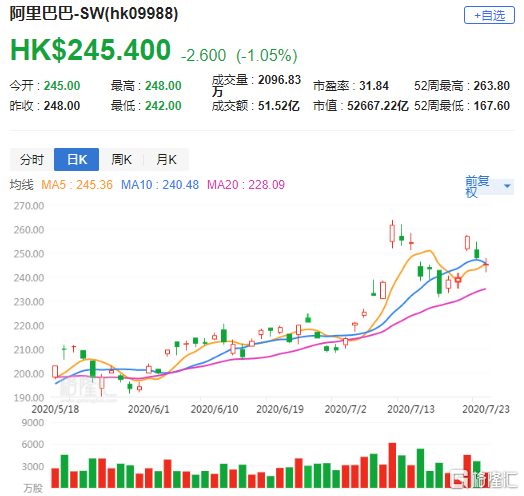Click the 9000 volume axis label
This screenshot has width=524, height=496.
click(33, 422)
